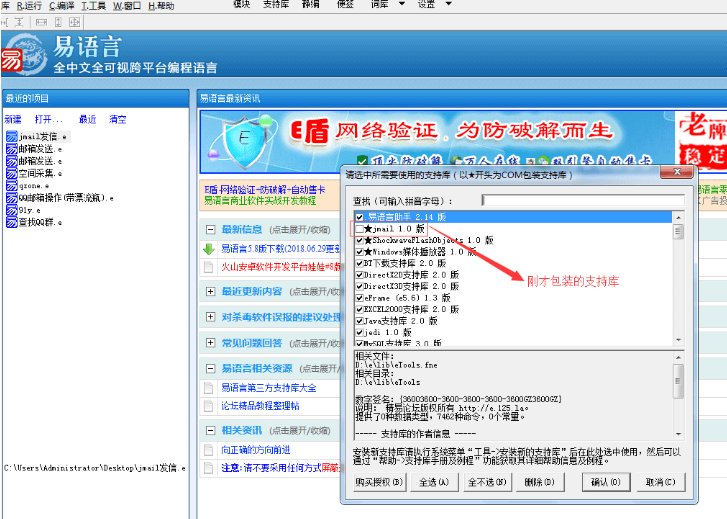Viewport: 727px width, 519px height.
Task: Click the page icon next to 向正确的方向前进
Action: pos(209,449)
